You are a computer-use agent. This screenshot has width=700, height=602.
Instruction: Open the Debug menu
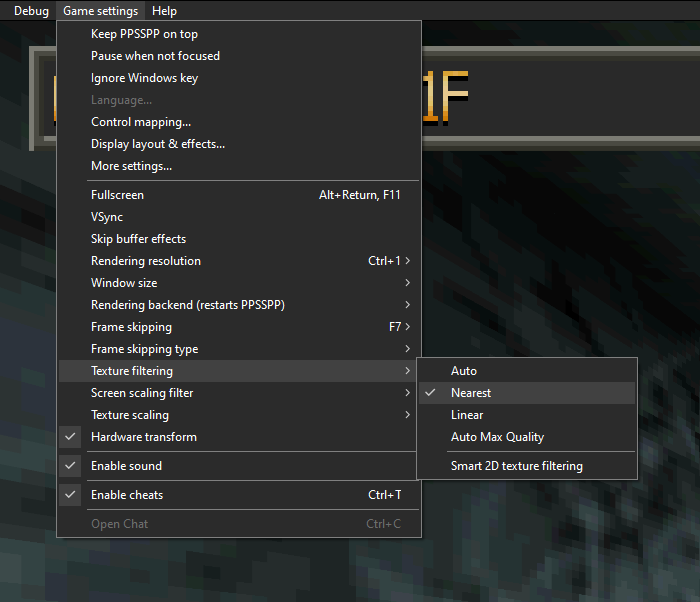[31, 11]
